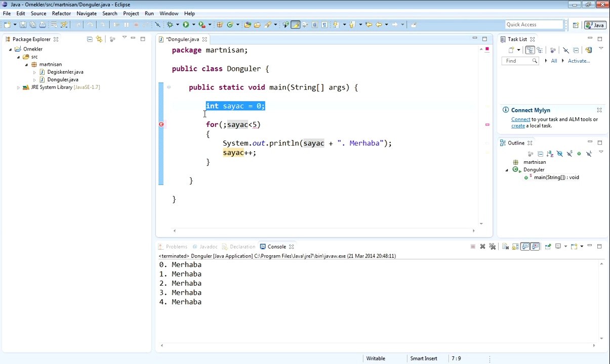Image resolution: width=610 pixels, height=364 pixels.
Task: Toggle Mark Occurrences in main toolbar
Action: tap(295, 24)
